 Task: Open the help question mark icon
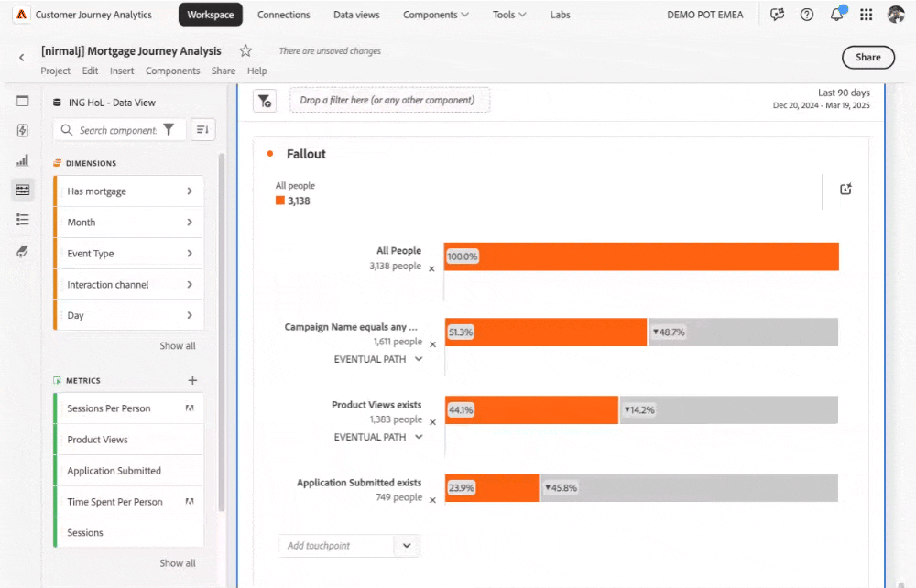tap(807, 15)
